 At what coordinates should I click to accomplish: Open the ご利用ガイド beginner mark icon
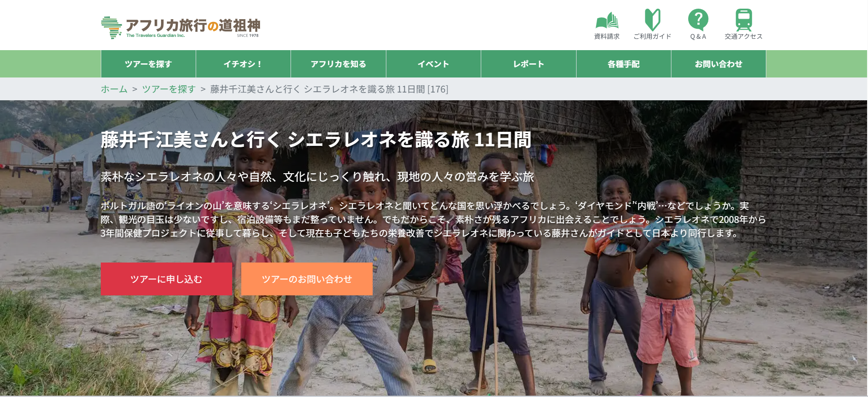click(652, 20)
